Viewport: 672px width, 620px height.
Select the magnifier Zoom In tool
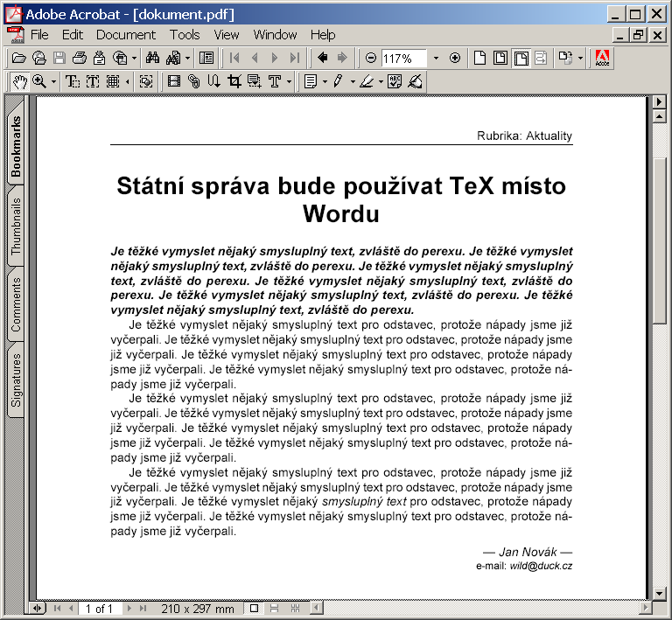(x=39, y=81)
